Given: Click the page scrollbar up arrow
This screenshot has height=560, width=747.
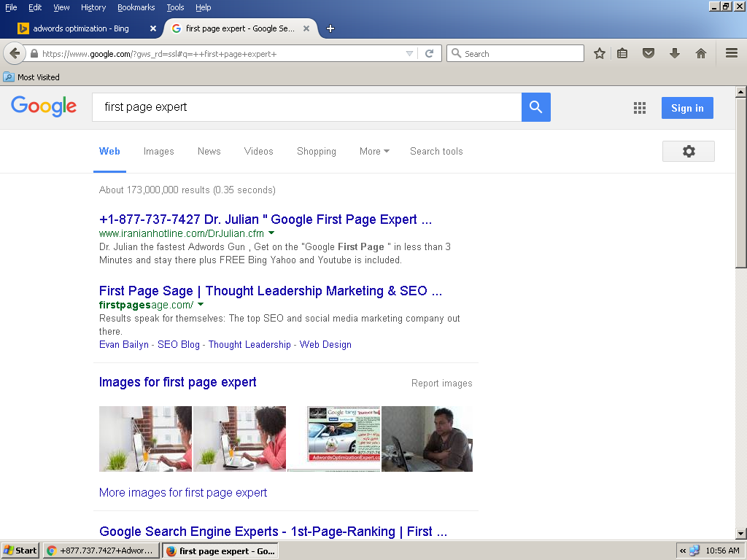Looking at the screenshot, I should [741, 92].
